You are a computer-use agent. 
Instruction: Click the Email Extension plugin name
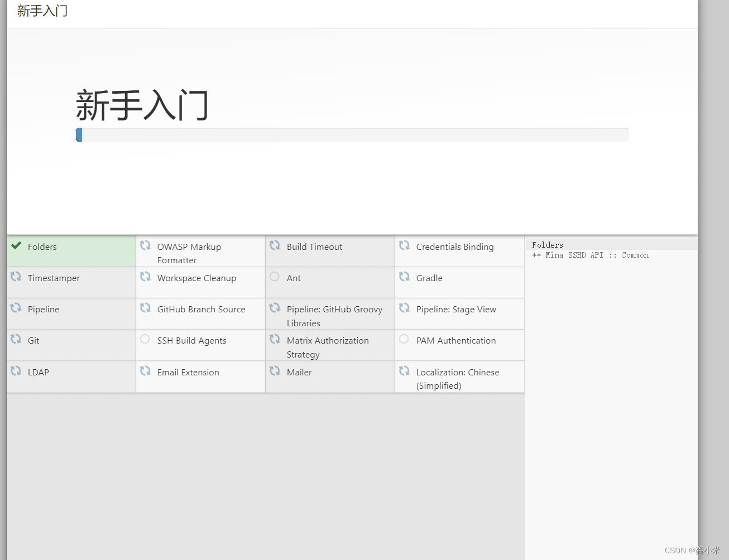pyautogui.click(x=188, y=372)
